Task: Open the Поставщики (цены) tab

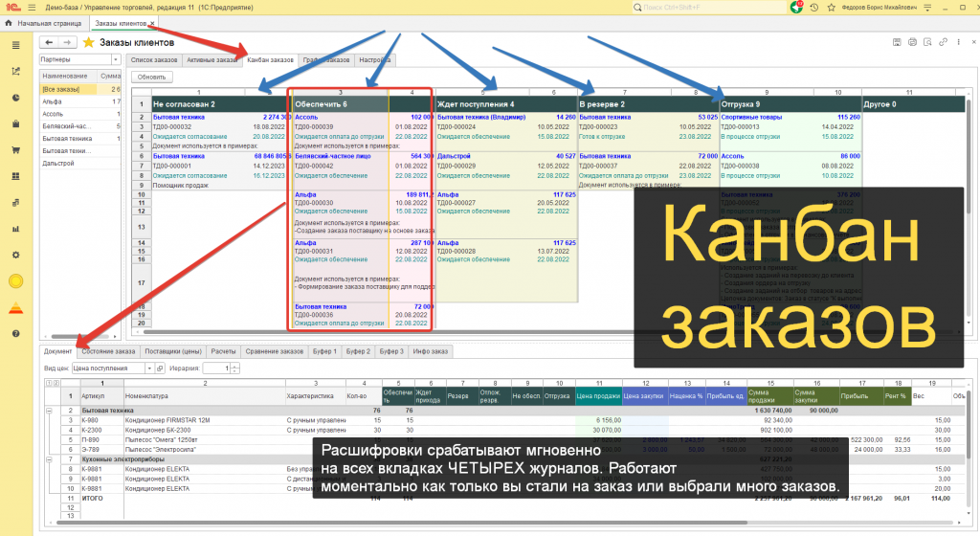Action: coord(173,351)
